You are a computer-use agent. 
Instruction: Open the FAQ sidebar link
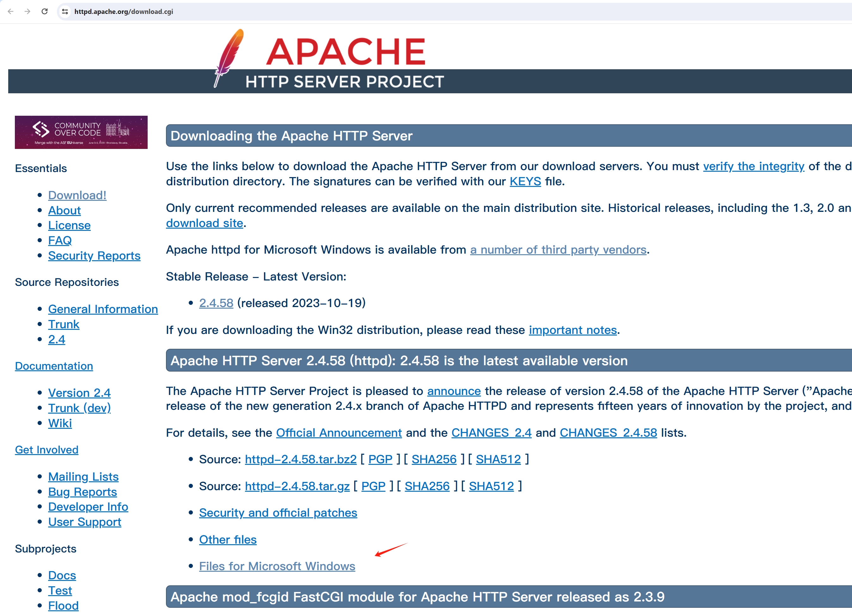point(60,241)
